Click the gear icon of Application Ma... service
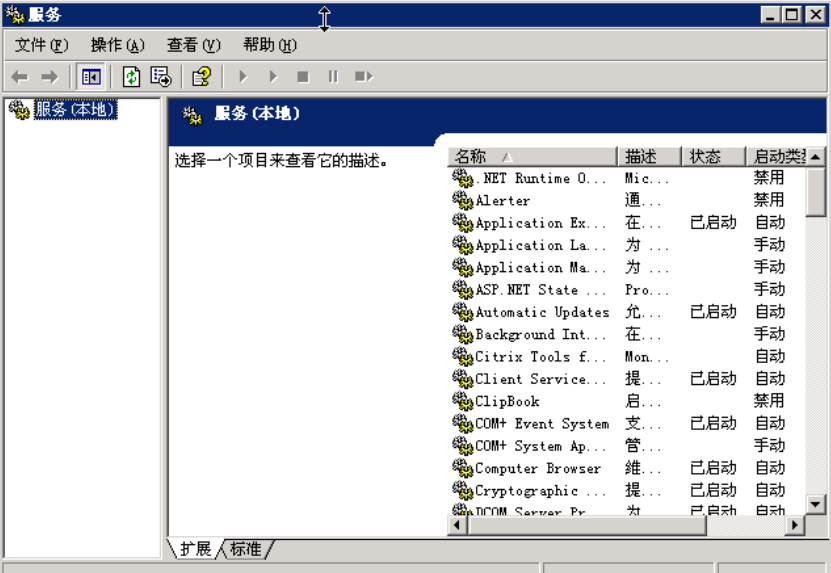 pos(462,267)
